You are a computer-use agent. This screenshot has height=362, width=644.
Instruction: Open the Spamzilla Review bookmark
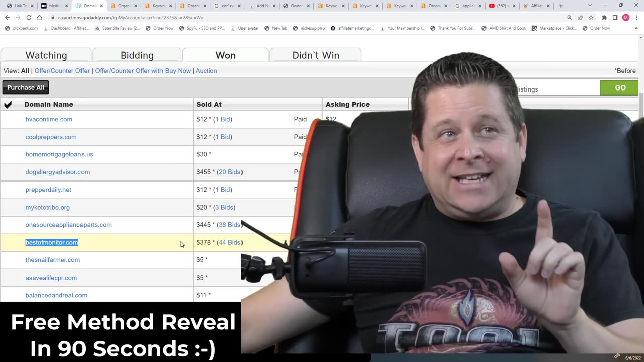117,28
